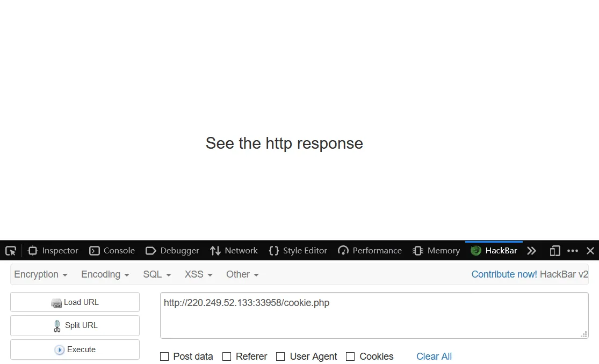Tick the User Agent checkbox
This screenshot has height=364, width=599.
pyautogui.click(x=280, y=356)
